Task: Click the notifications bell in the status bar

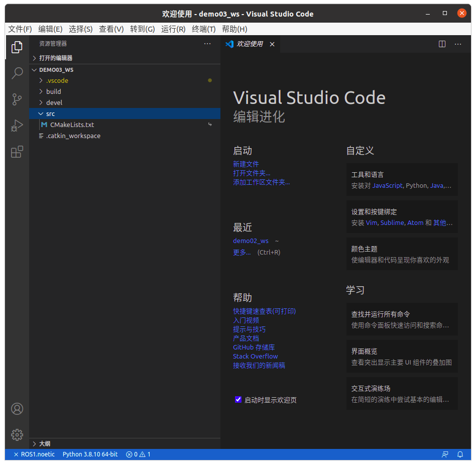Action: point(460,454)
